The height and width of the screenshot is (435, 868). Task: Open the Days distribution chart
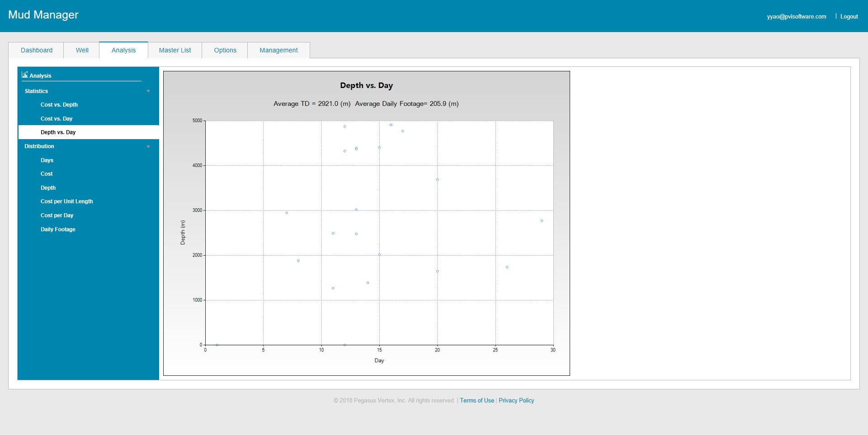coord(47,160)
